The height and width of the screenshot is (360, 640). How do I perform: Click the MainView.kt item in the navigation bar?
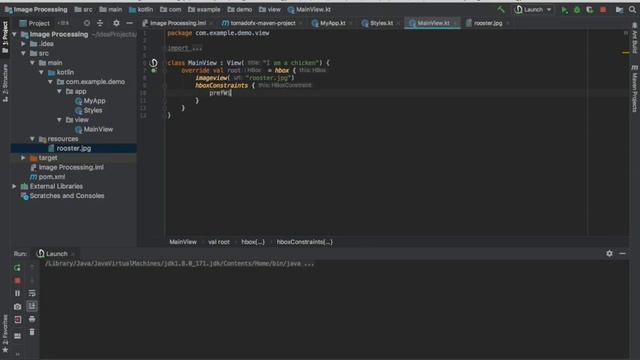[309, 9]
